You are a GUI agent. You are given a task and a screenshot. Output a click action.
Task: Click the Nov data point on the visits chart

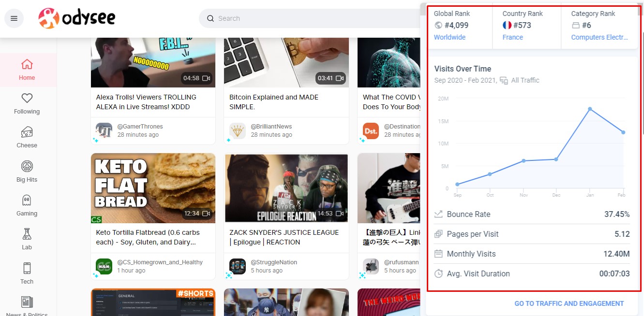pyautogui.click(x=524, y=160)
